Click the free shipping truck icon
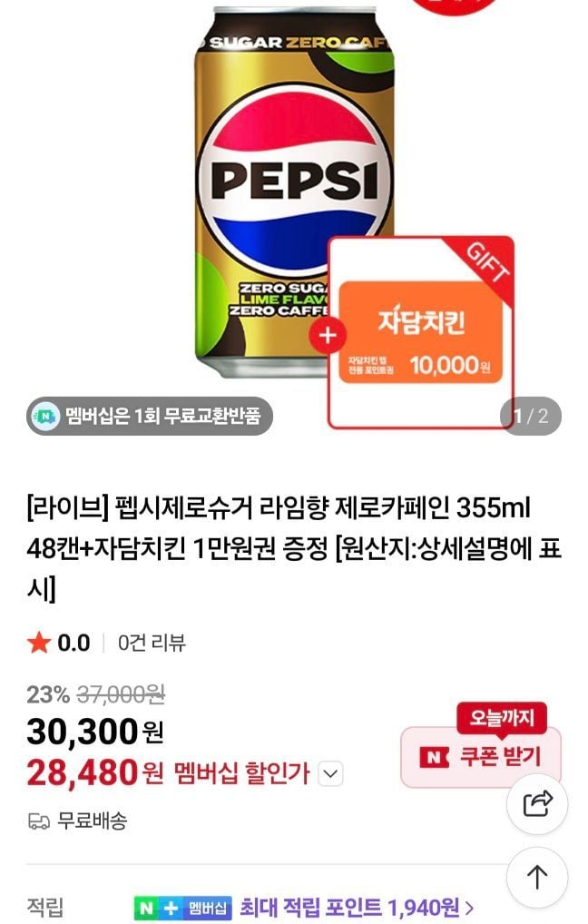Viewport: 588px width, 924px height. pos(39,821)
